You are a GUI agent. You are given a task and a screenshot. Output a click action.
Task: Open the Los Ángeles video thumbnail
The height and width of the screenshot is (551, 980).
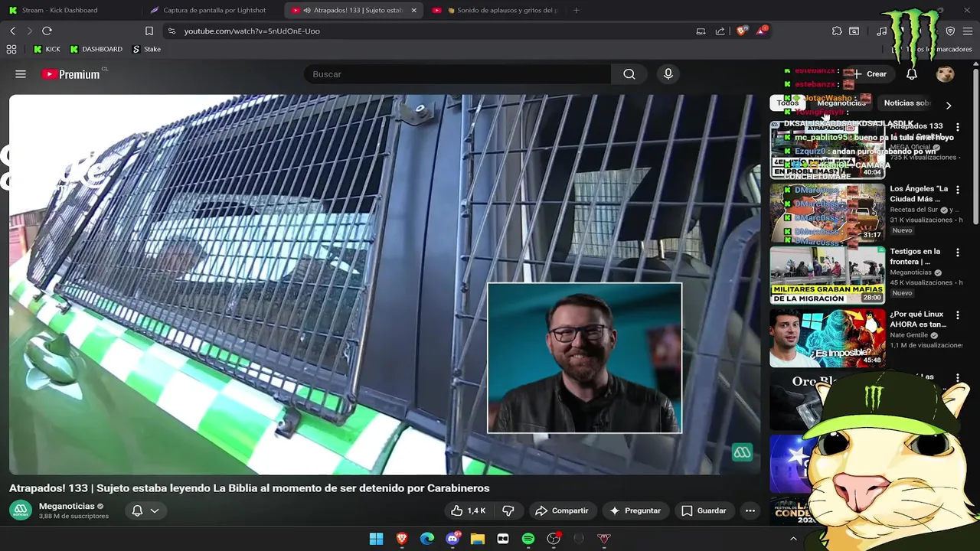pos(827,212)
